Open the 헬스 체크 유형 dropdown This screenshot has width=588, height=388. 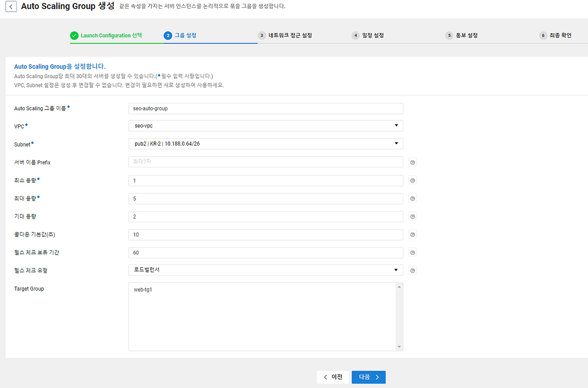point(266,270)
